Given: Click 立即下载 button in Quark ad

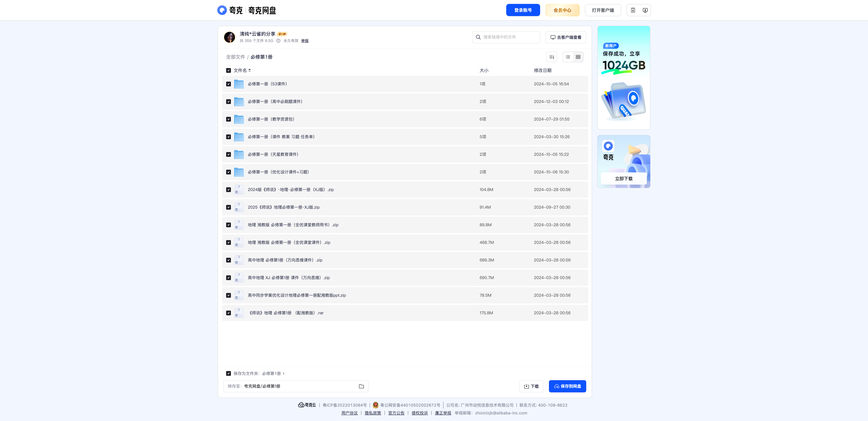Looking at the screenshot, I should click(x=624, y=178).
